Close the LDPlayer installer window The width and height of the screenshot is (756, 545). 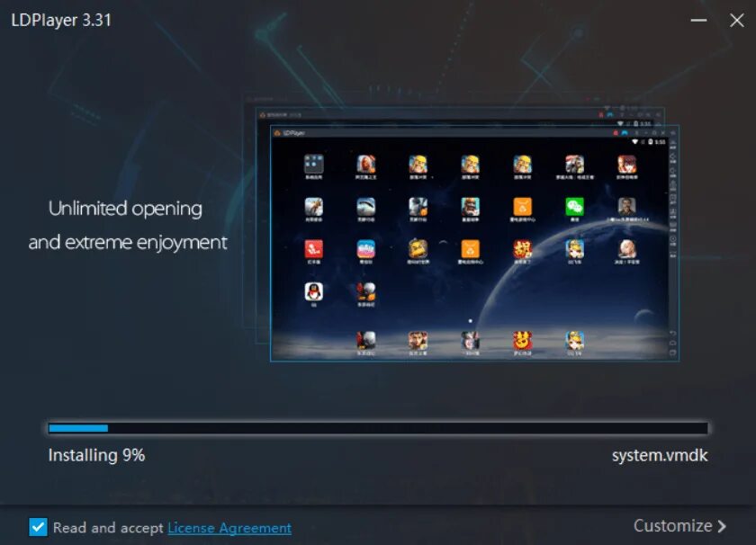736,21
